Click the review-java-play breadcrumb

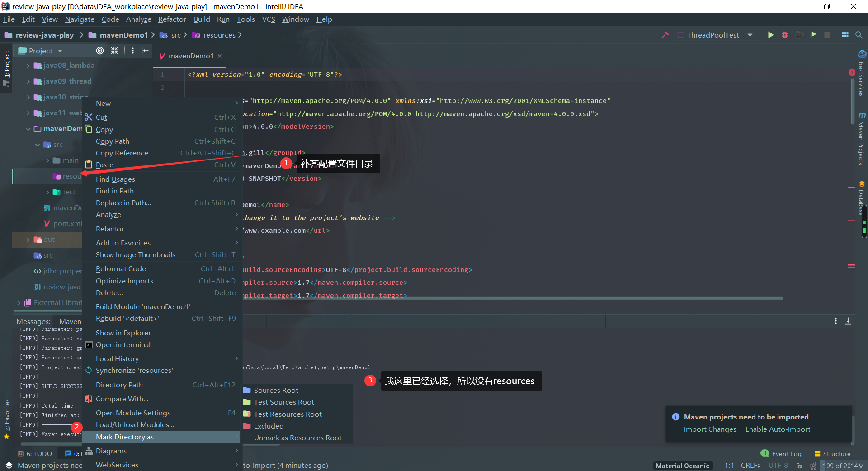click(x=39, y=35)
